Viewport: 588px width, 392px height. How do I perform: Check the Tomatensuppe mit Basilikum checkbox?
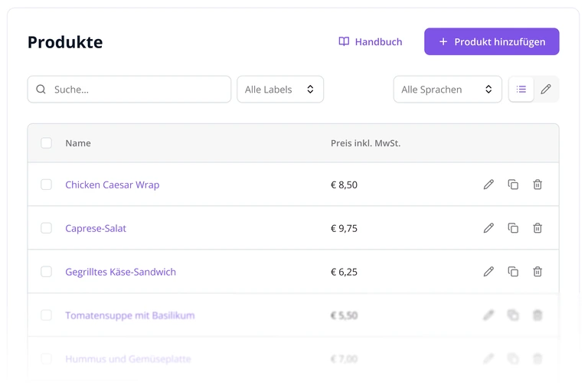[46, 315]
